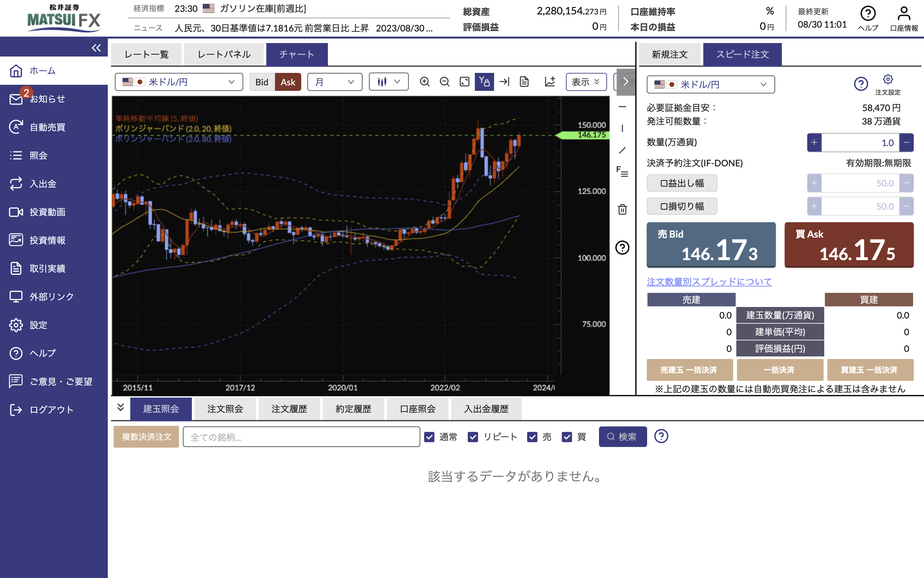This screenshot has height=578, width=924.
Task: Toggle Y-axis lock icon
Action: click(484, 82)
